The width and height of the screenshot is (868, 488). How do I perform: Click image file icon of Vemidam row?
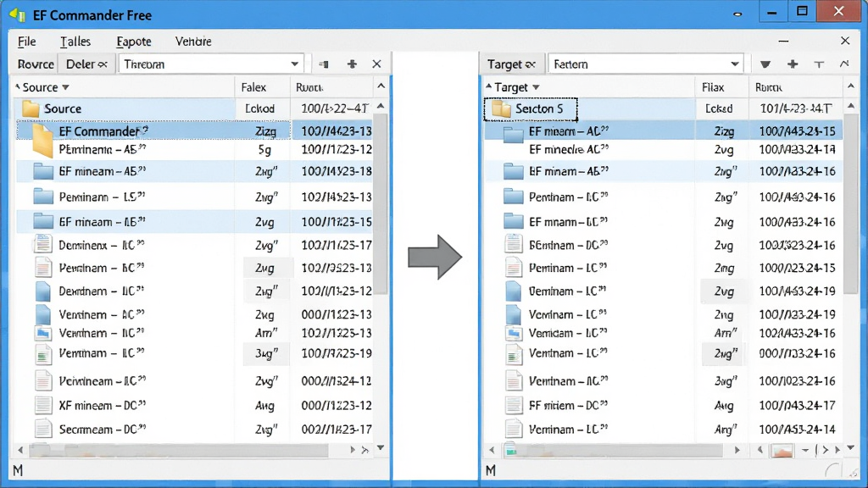tap(514, 334)
